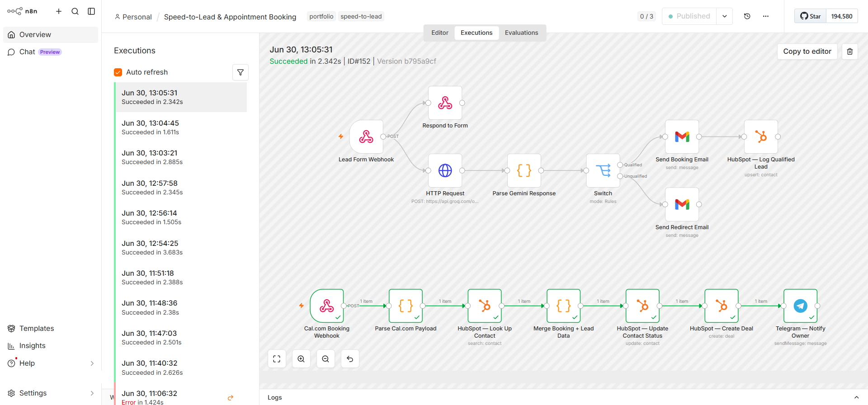868x405 pixels.
Task: Select the Switch node
Action: tap(603, 170)
